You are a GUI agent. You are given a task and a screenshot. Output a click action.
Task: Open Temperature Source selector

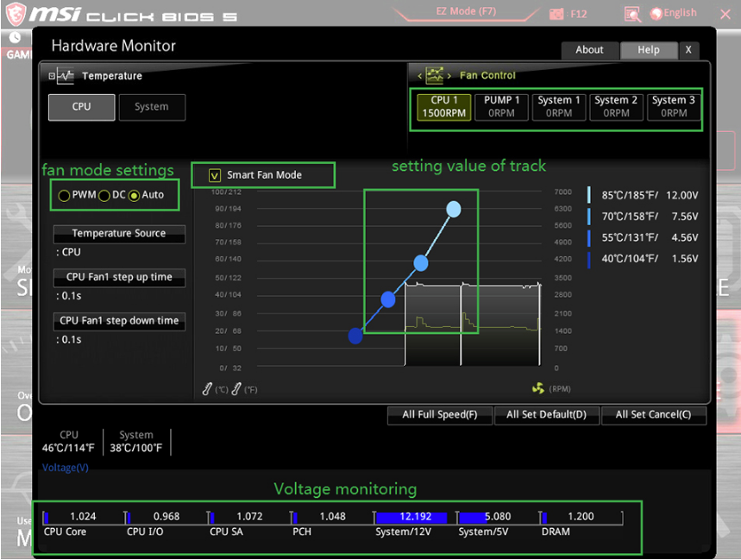tap(119, 234)
